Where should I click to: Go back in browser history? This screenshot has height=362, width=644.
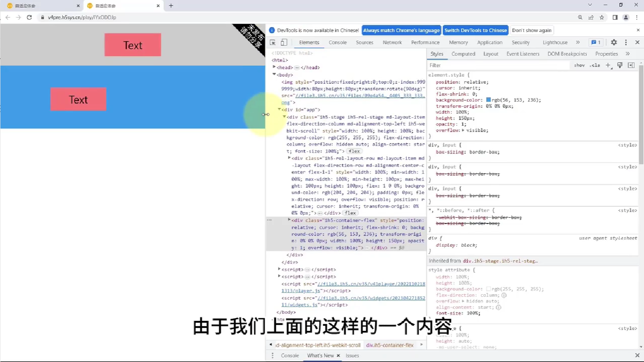pos(7,17)
